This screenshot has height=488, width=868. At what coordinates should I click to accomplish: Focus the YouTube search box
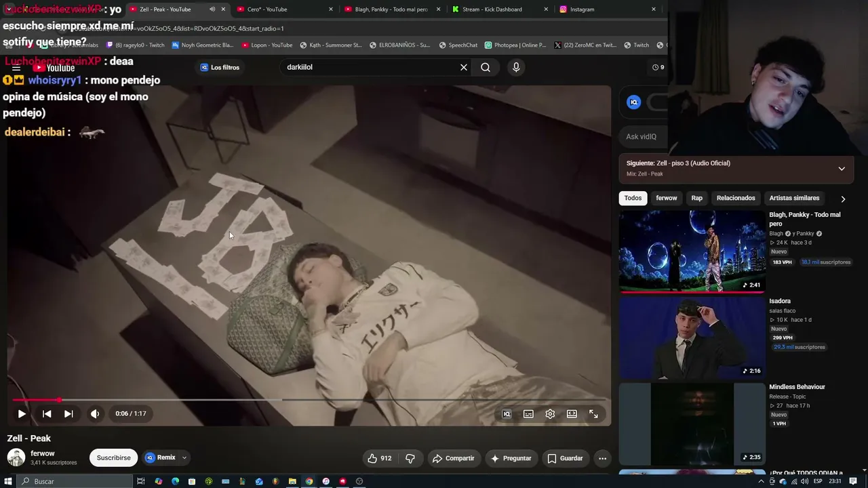(x=370, y=67)
